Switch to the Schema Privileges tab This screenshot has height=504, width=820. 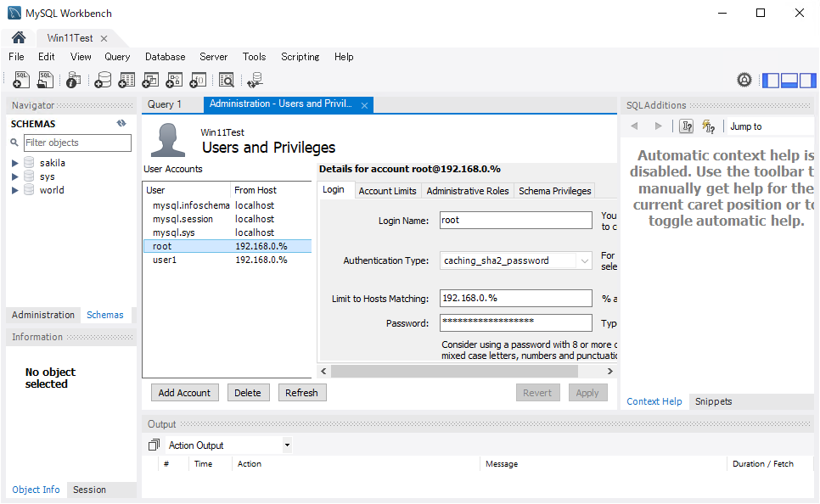[555, 191]
